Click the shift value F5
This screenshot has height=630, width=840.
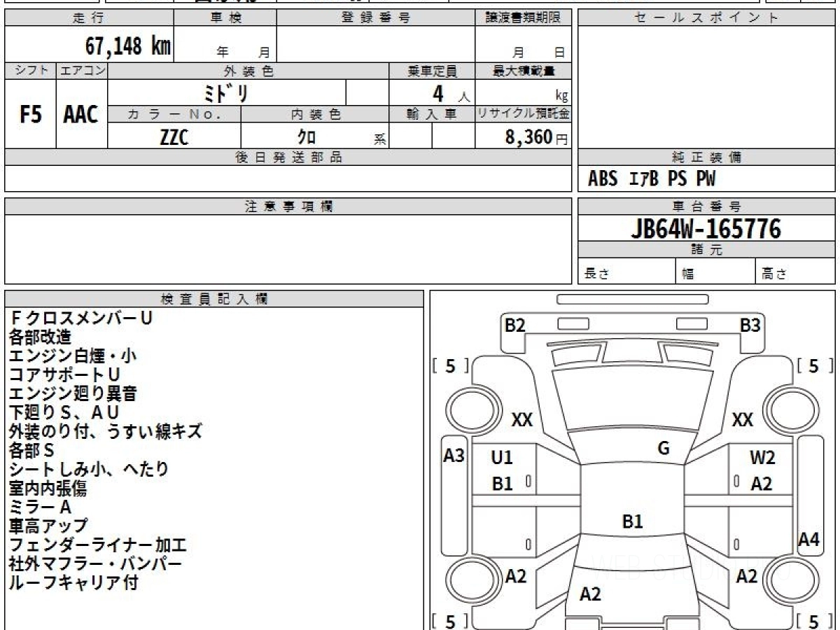click(31, 115)
